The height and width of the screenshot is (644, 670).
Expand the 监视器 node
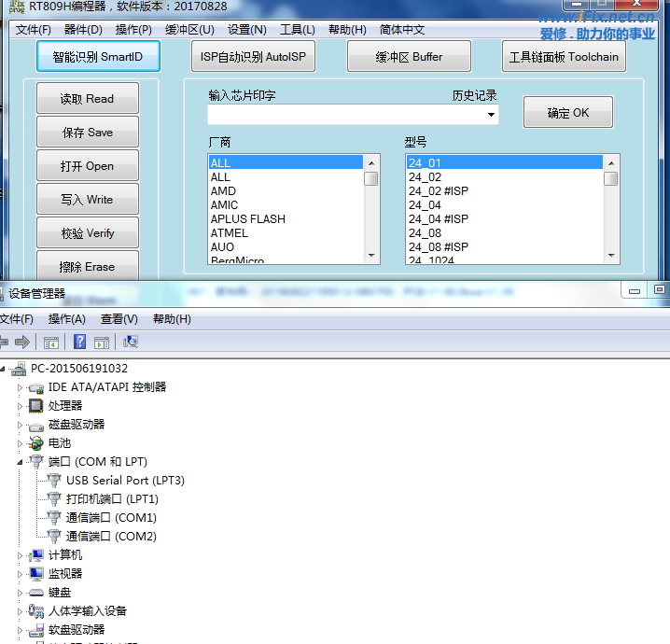coord(20,574)
